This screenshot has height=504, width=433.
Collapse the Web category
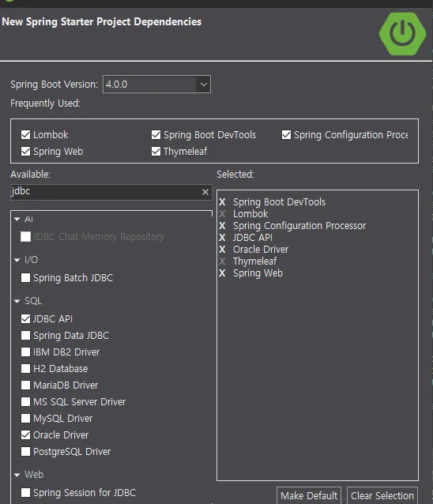(x=17, y=475)
